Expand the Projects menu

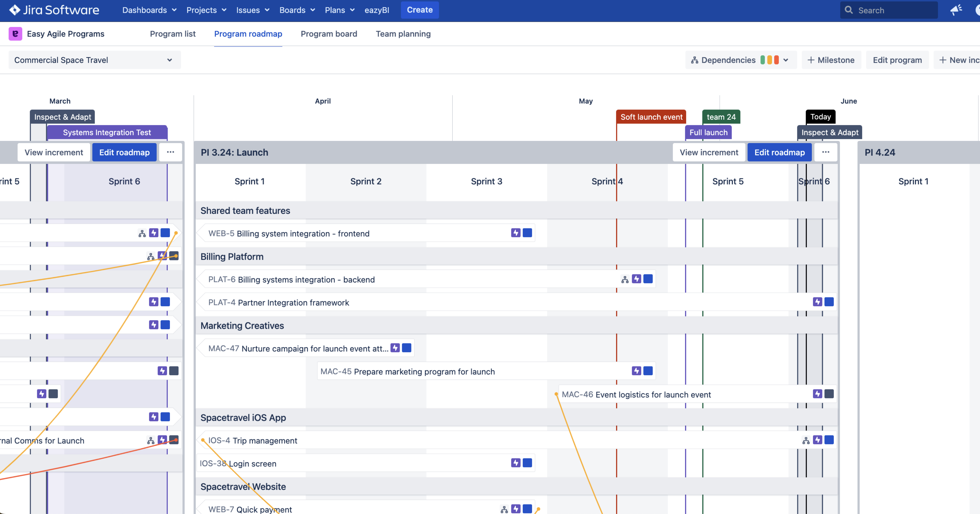click(206, 10)
